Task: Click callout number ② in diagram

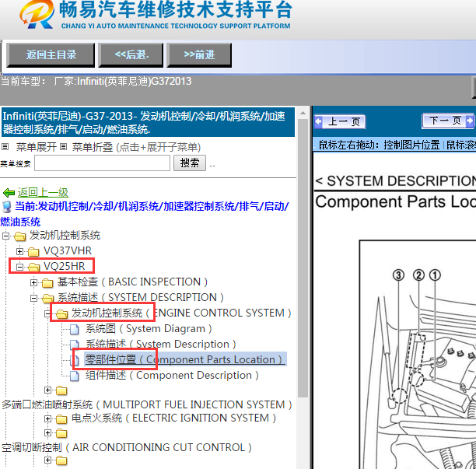Action: point(418,275)
